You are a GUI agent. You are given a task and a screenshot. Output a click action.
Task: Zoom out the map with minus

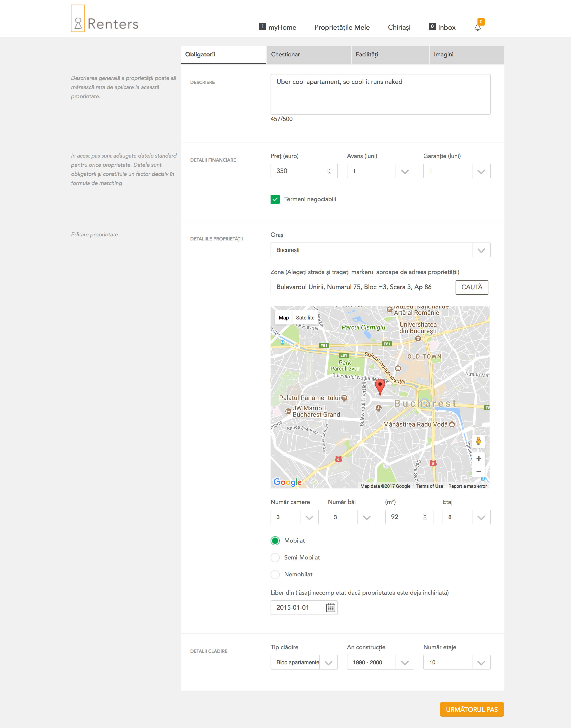[478, 471]
